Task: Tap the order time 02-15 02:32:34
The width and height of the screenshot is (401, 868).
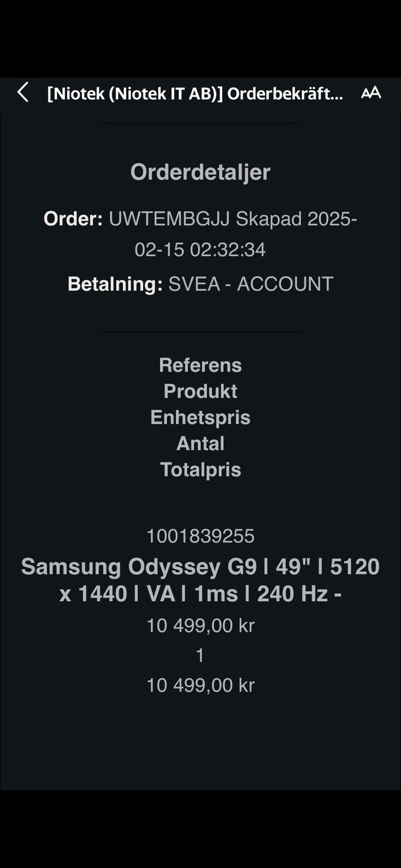Action: tap(200, 250)
